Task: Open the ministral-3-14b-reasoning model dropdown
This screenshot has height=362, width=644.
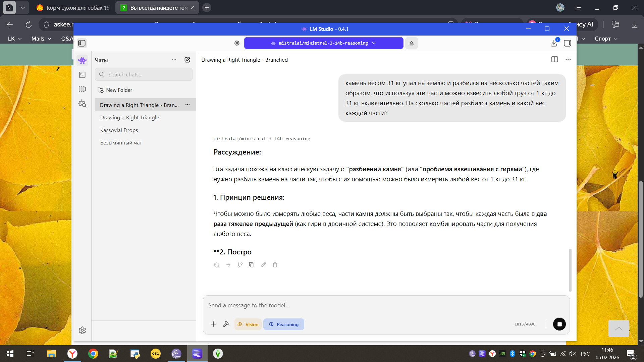Action: point(324,43)
